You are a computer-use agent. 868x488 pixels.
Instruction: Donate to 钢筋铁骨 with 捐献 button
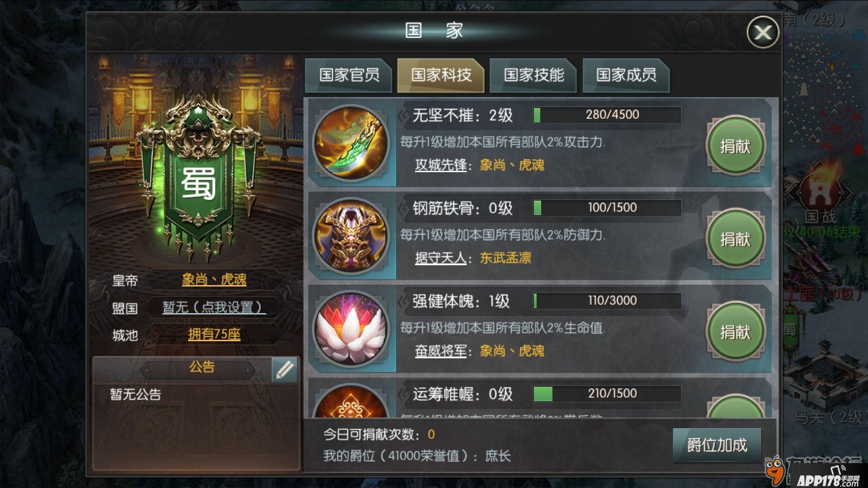[736, 239]
